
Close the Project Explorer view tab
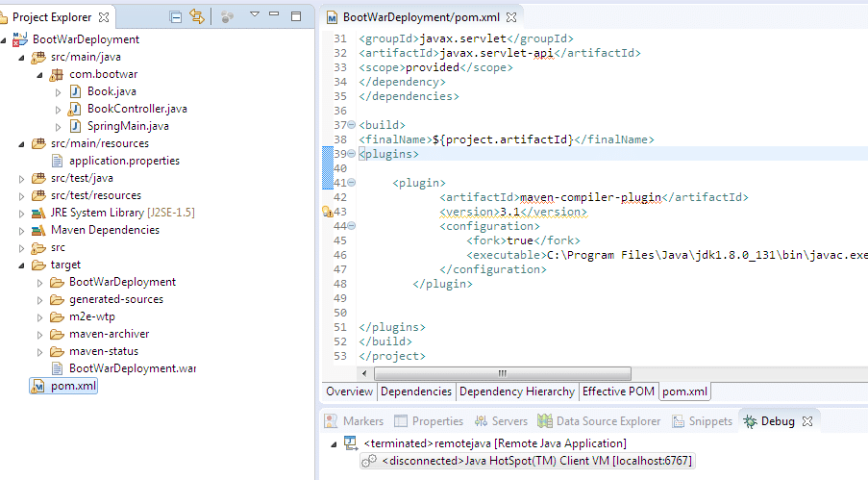(x=103, y=17)
